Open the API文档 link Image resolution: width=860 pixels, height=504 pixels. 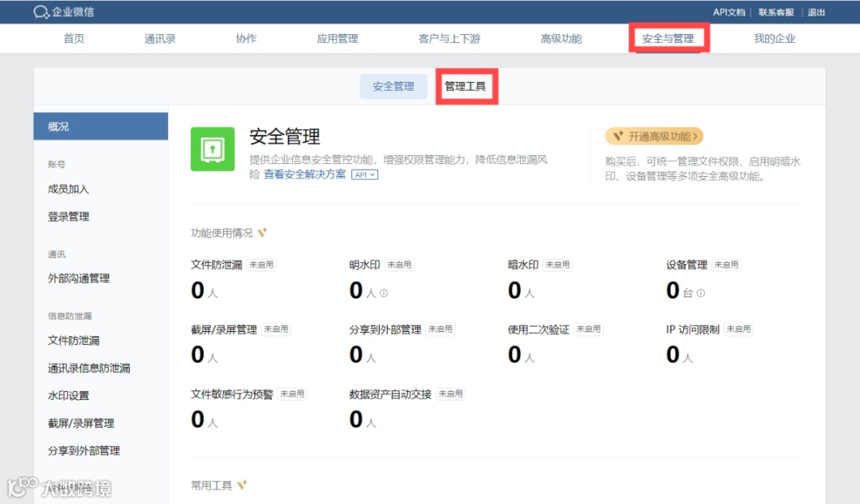pos(729,12)
